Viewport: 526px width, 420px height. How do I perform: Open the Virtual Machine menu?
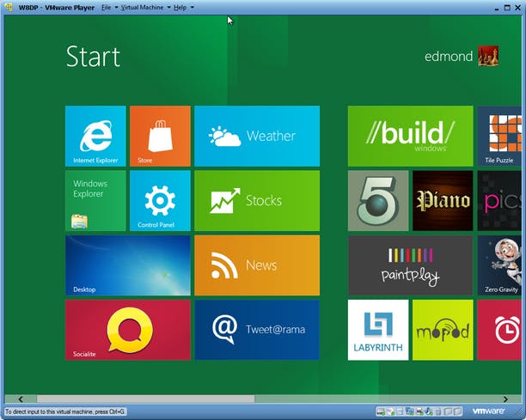[x=142, y=8]
